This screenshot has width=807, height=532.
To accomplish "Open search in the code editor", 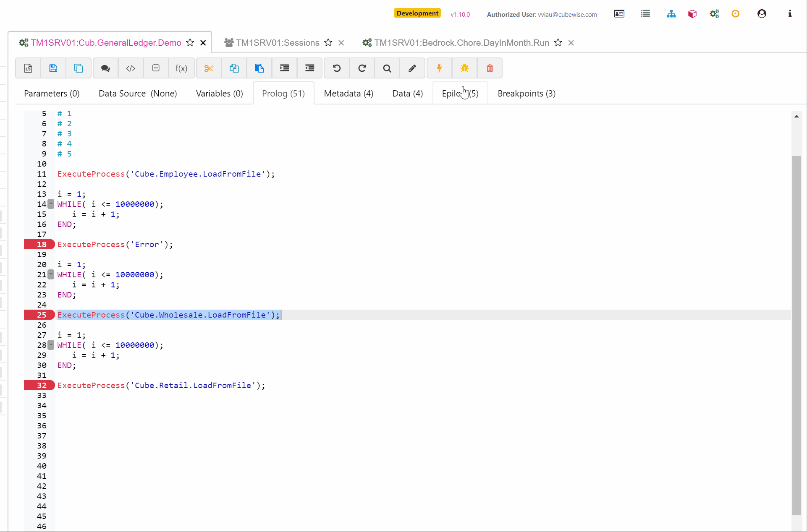I will coord(387,68).
